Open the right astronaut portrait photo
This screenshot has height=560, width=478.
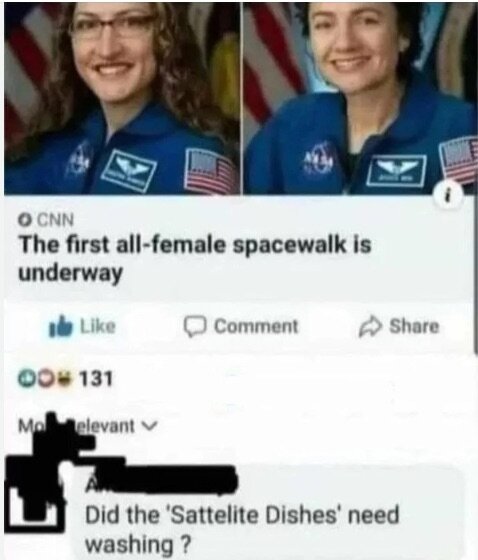360,98
